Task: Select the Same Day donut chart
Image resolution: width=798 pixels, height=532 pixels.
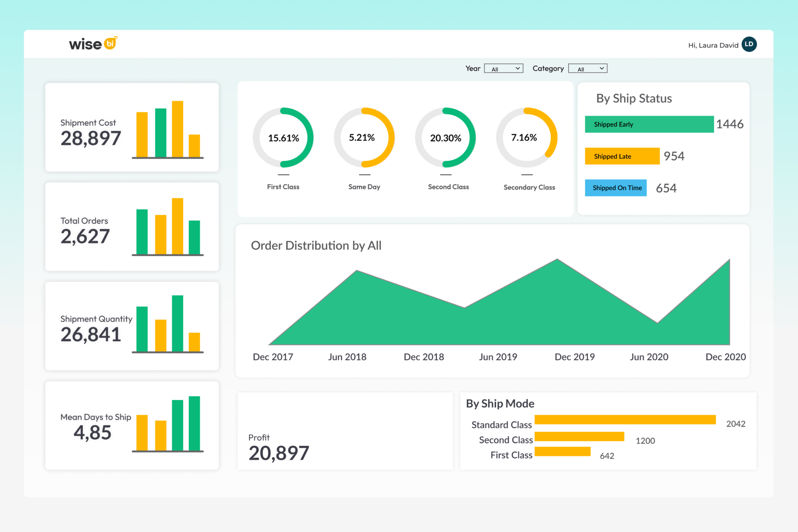Action: [x=364, y=137]
